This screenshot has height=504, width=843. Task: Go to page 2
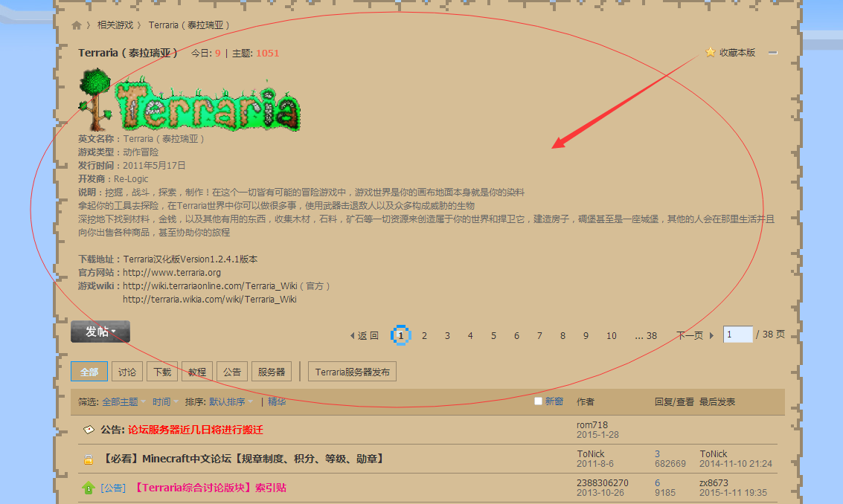pos(424,336)
